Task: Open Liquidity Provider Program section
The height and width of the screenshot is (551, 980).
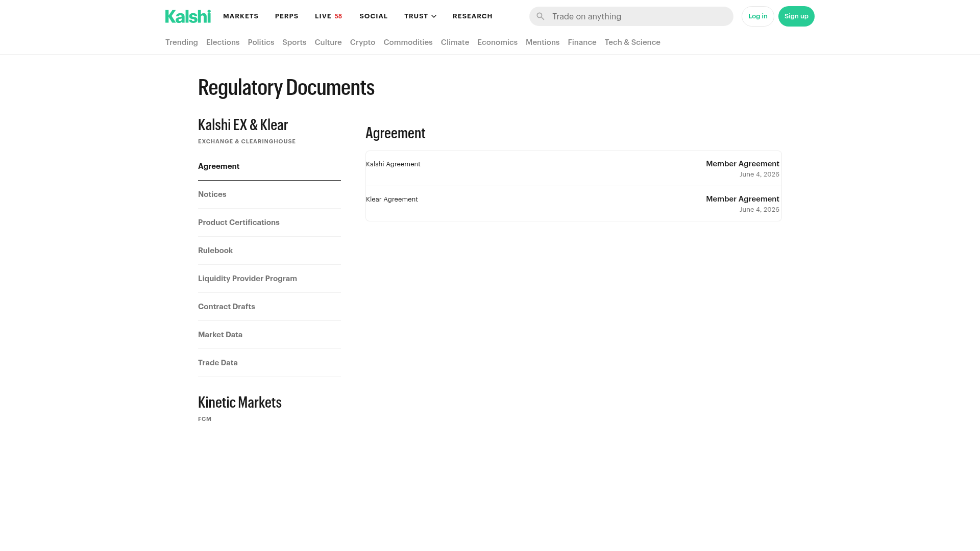Action: click(x=269, y=279)
